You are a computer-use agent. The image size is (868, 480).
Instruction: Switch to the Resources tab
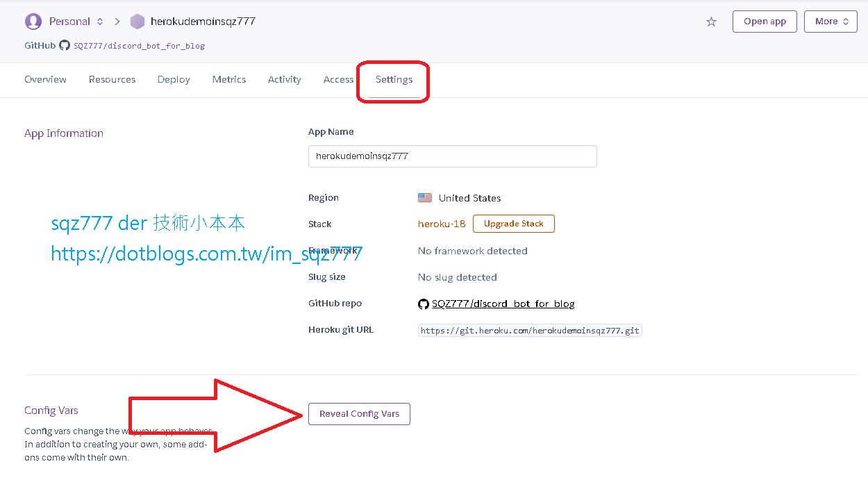point(112,79)
